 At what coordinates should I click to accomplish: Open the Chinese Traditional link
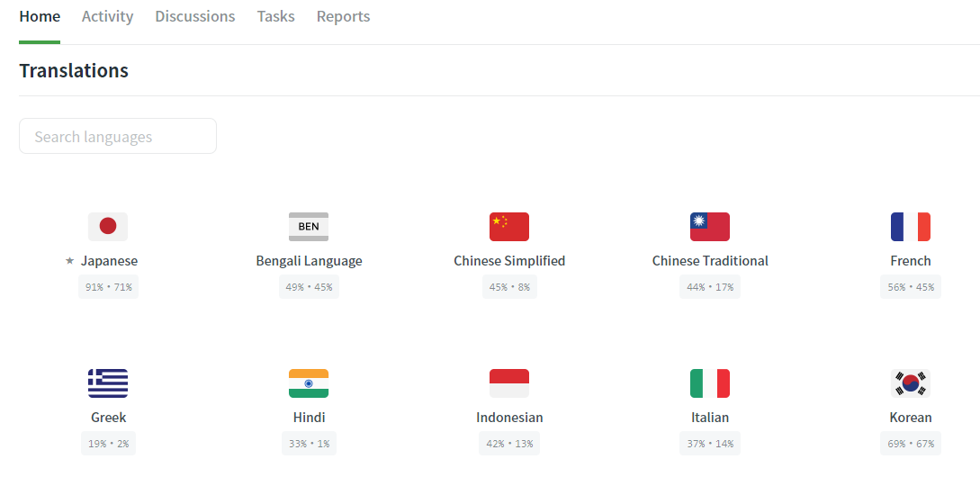[x=710, y=261]
